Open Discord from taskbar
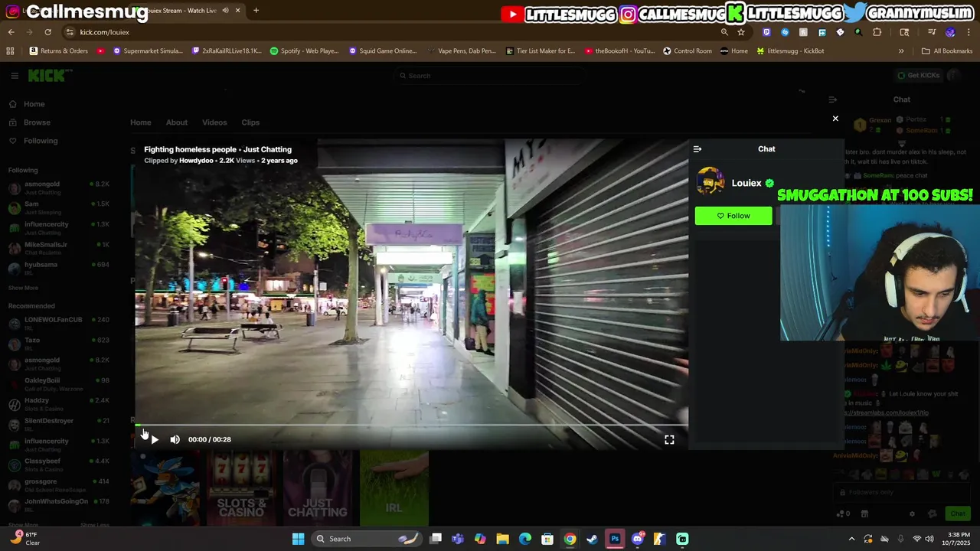 [637, 539]
